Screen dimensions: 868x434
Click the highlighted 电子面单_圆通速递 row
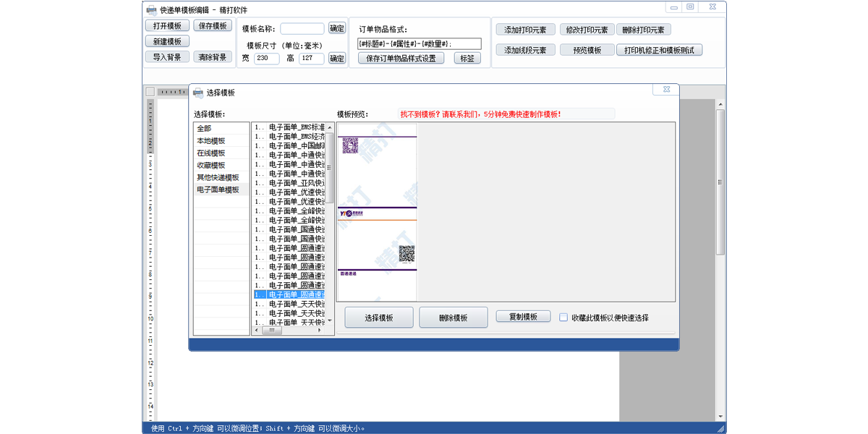[x=289, y=294]
